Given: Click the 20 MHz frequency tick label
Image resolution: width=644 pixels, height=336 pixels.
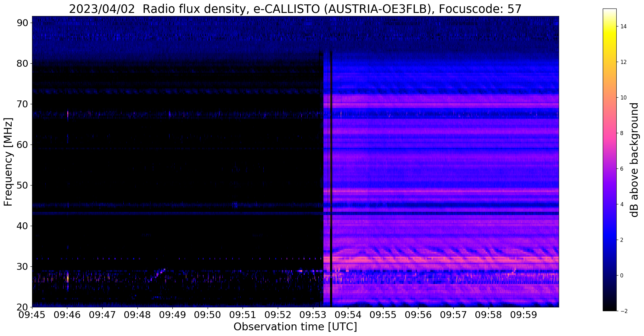Looking at the screenshot, I should (22, 307).
